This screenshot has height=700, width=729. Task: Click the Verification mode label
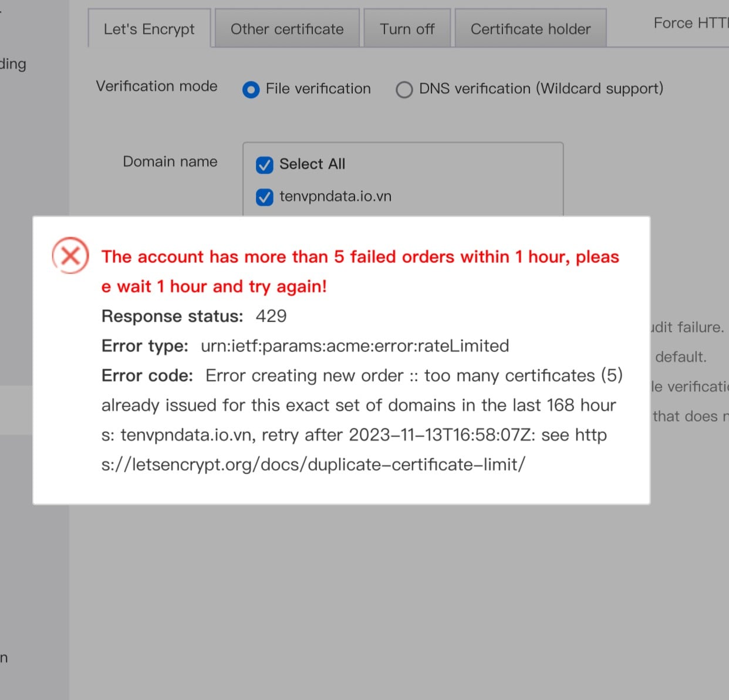click(x=157, y=86)
